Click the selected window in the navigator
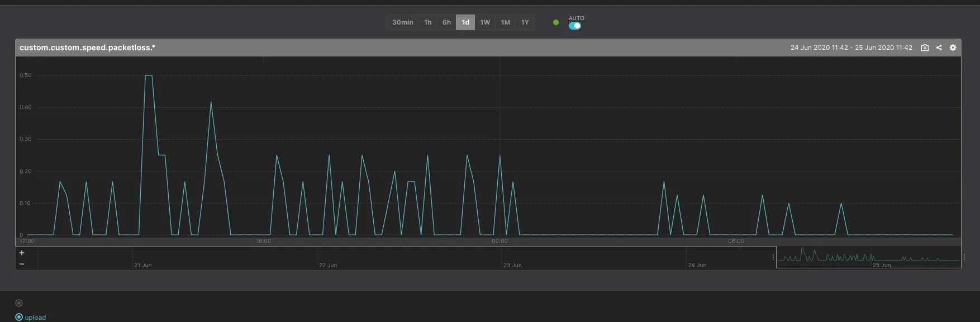The image size is (980, 322). tap(868, 257)
